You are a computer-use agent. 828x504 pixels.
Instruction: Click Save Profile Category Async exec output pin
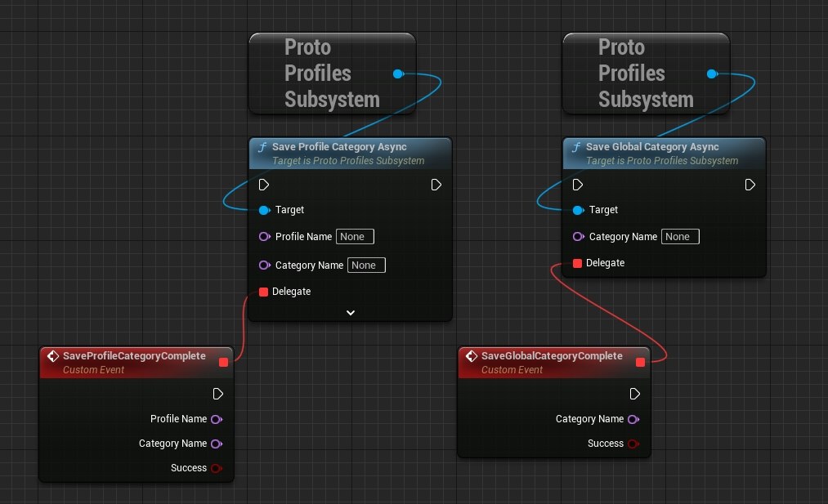pyautogui.click(x=436, y=185)
